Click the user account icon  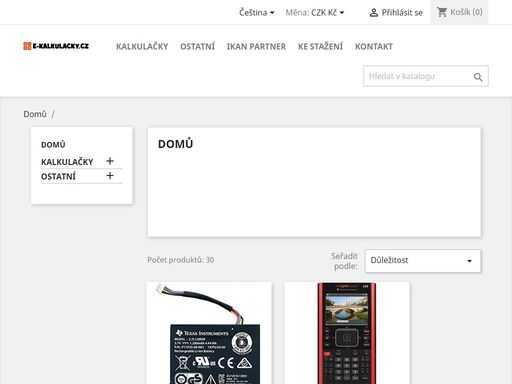[x=374, y=13]
